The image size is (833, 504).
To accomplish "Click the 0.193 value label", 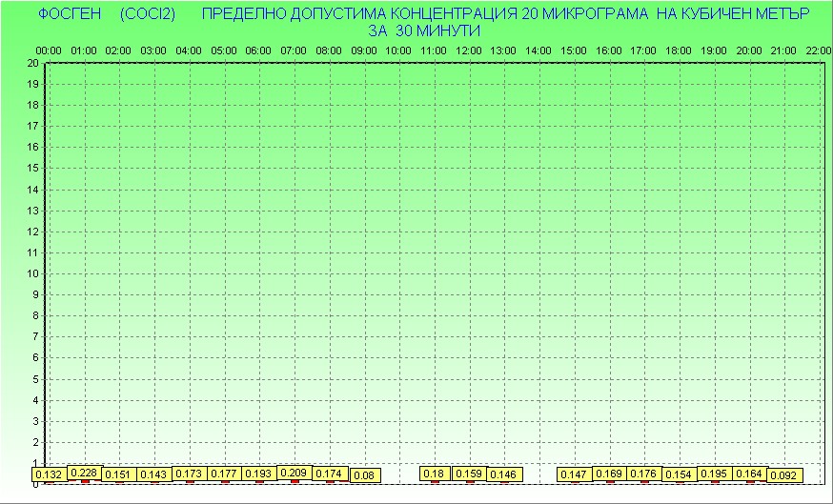I will click(x=259, y=474).
